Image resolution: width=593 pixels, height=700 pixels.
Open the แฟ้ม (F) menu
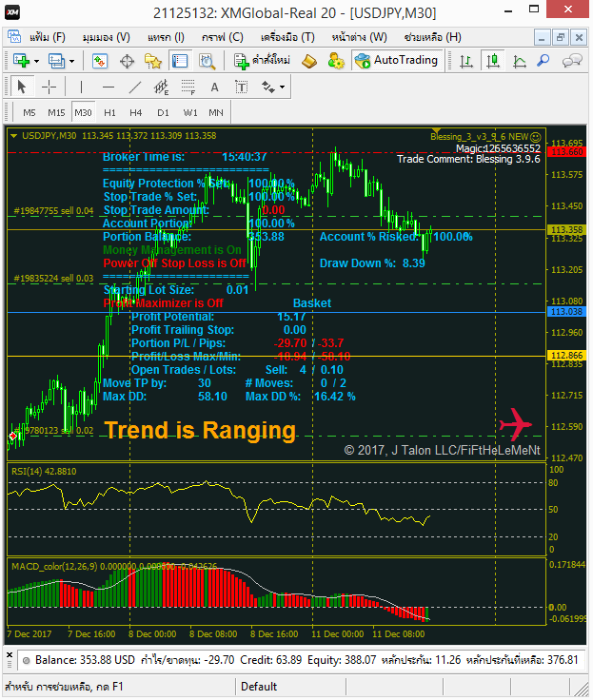click(48, 37)
